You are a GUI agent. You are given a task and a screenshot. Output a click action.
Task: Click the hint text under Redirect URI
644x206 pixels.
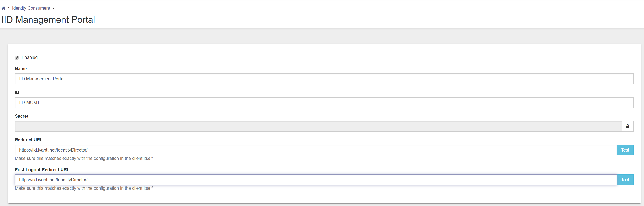83,158
